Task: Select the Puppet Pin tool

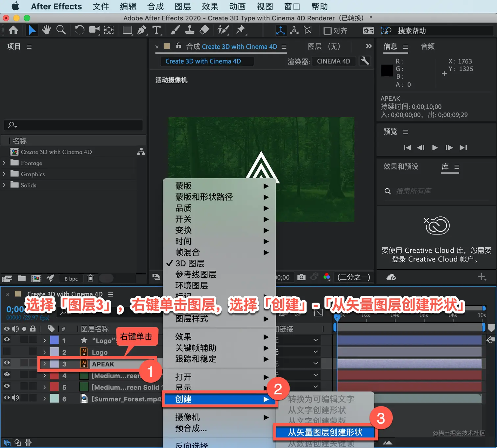Action: (x=241, y=30)
